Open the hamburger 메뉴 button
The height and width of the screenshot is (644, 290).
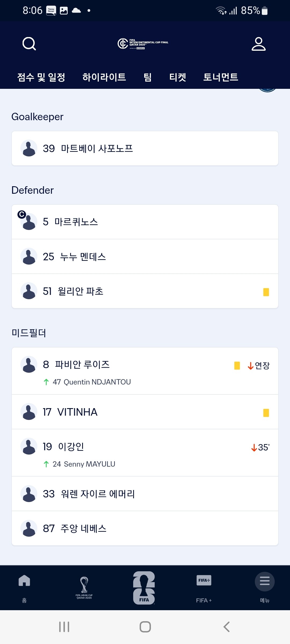tap(264, 582)
